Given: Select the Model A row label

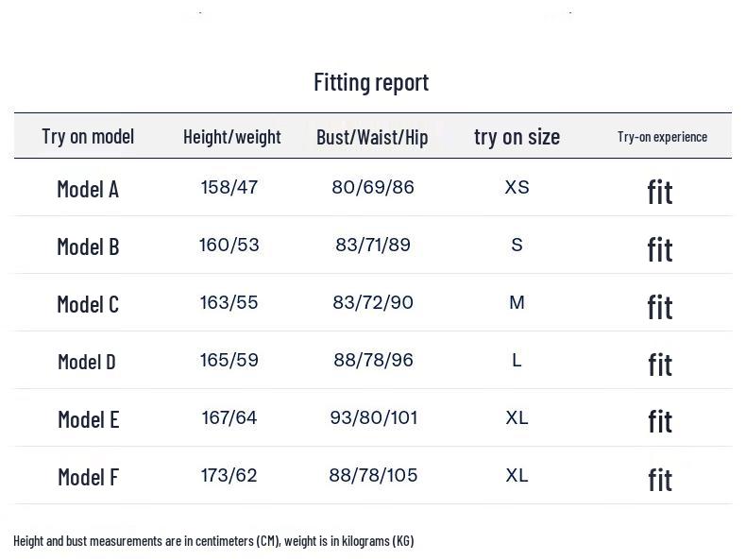Looking at the screenshot, I should [88, 189].
